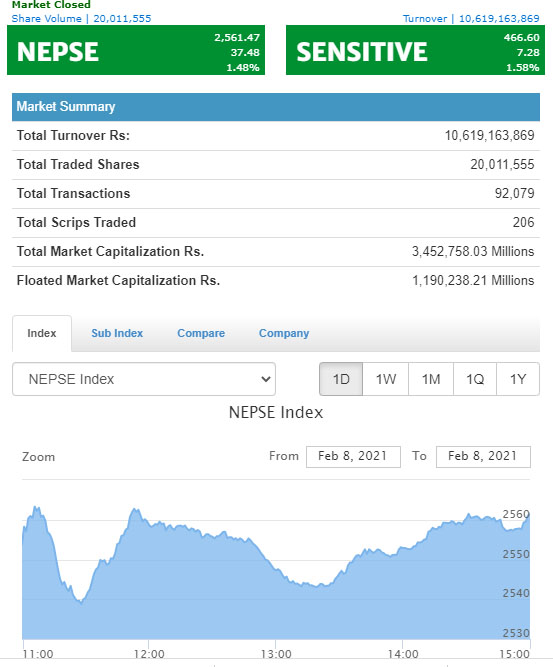Select the 1Q time range button
This screenshot has width=553, height=667.
click(x=475, y=379)
